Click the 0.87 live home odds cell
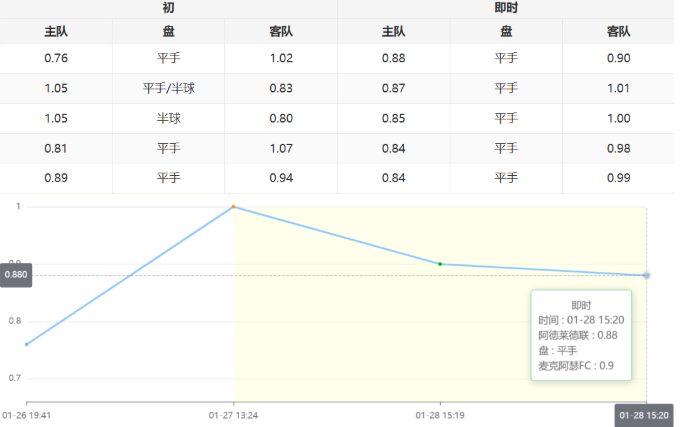 pyautogui.click(x=394, y=88)
